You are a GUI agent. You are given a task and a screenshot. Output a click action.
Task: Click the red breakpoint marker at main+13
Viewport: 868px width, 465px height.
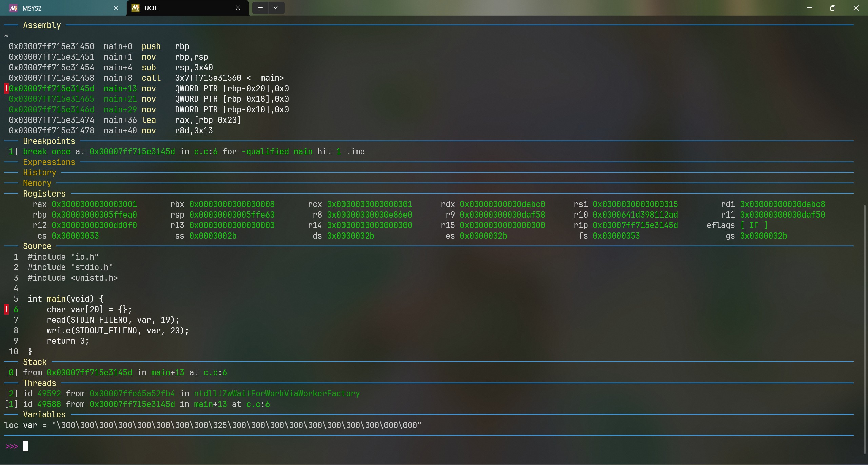6,89
